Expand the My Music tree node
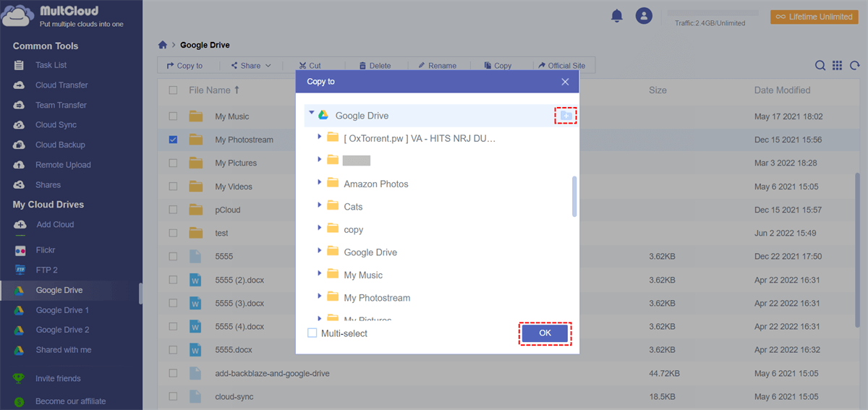 [319, 274]
